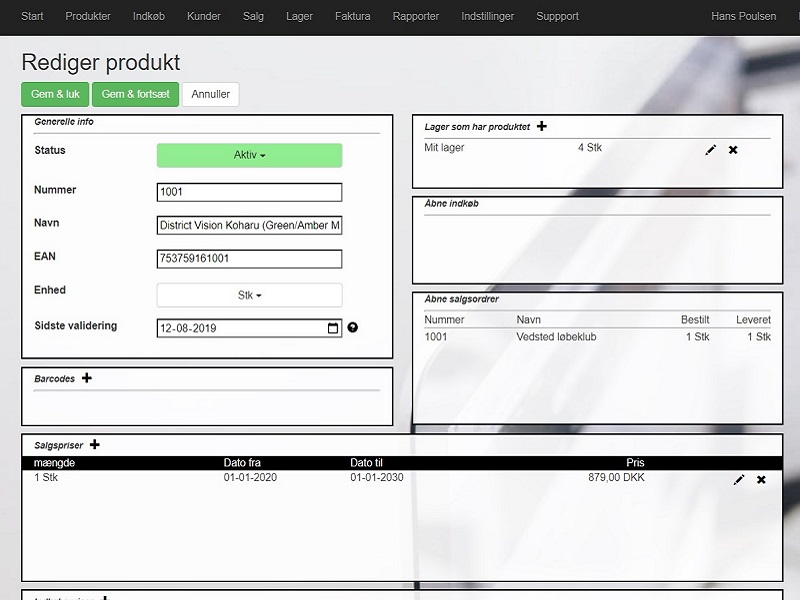Select the Mit lager warehouse name

(x=444, y=147)
